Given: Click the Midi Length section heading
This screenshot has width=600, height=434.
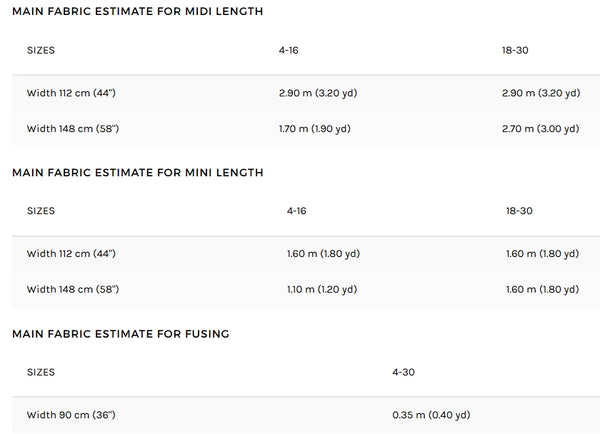Looking at the screenshot, I should click(137, 11).
